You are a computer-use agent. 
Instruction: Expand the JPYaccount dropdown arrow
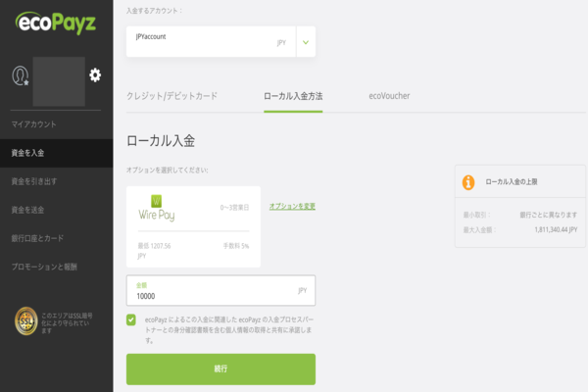[306, 42]
